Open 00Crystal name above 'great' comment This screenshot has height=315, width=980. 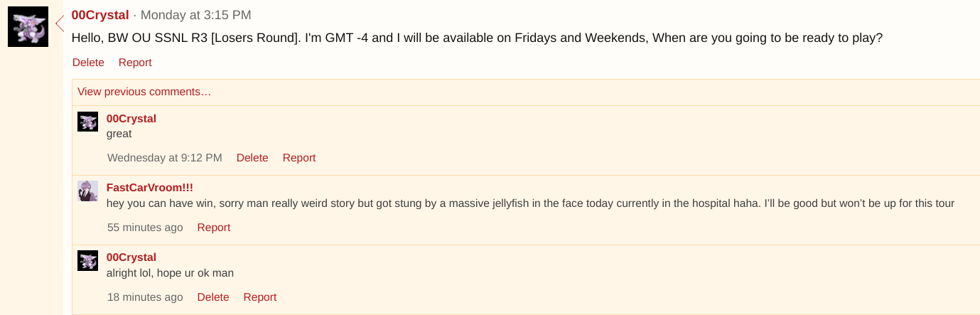tap(131, 119)
